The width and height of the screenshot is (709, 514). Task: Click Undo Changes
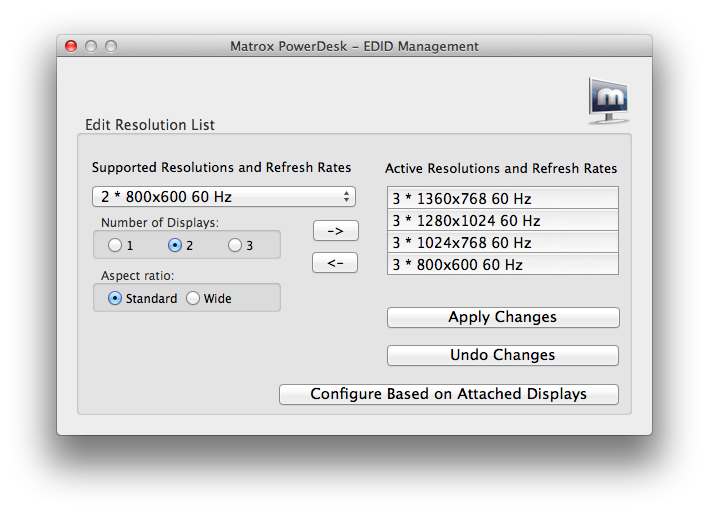tap(503, 355)
